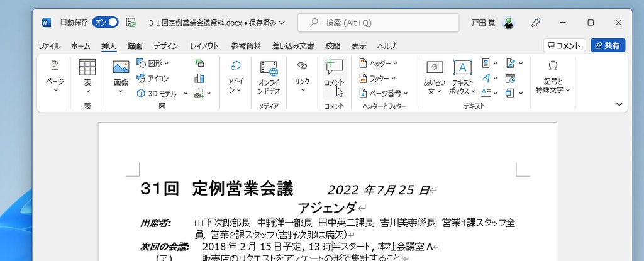
Task: Click the user name 戸田 覚
Action: pos(484,23)
